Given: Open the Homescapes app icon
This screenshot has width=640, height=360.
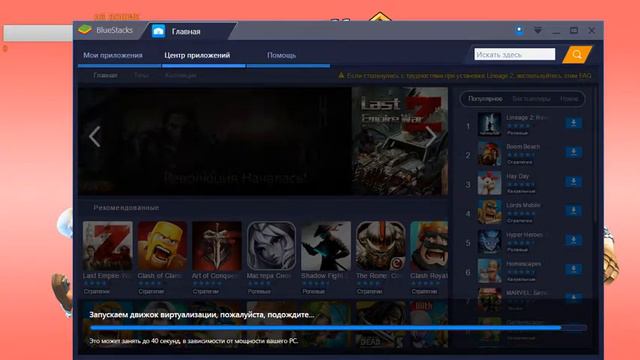Looking at the screenshot, I should point(489,270).
